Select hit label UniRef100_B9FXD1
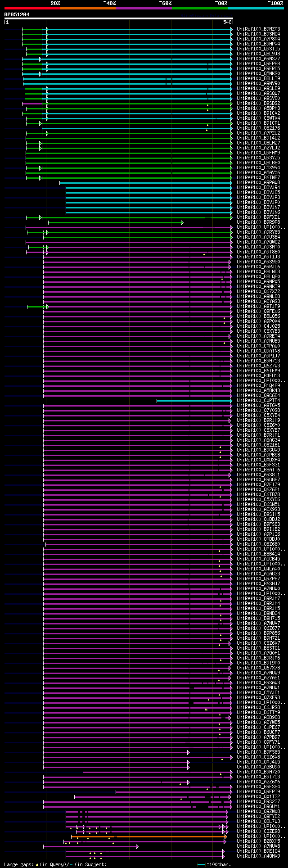The height and width of the screenshot is (868, 288). [x=258, y=217]
